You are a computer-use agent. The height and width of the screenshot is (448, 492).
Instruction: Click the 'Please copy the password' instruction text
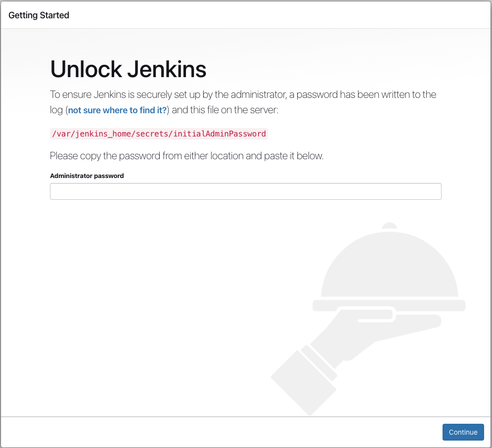pos(187,156)
